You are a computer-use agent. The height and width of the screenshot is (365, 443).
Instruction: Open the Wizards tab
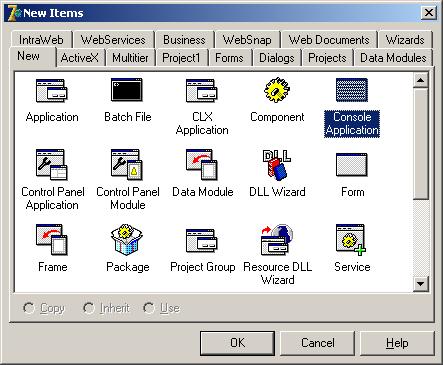[x=405, y=40]
